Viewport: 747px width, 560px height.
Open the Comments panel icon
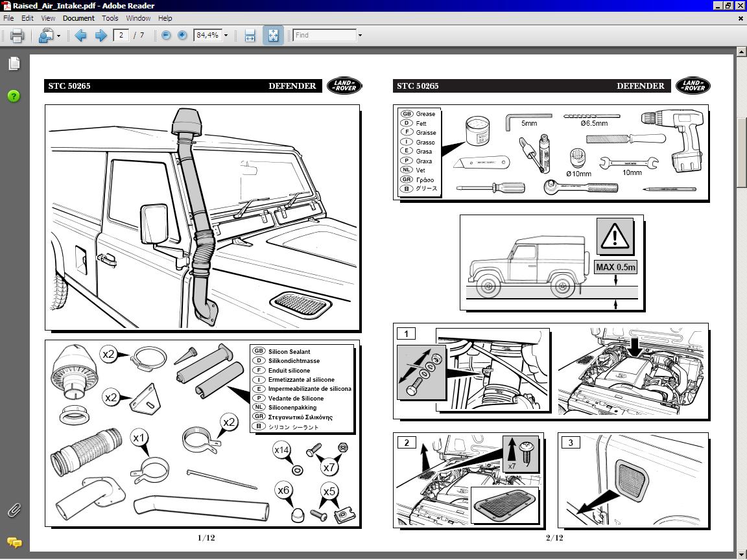[14, 542]
